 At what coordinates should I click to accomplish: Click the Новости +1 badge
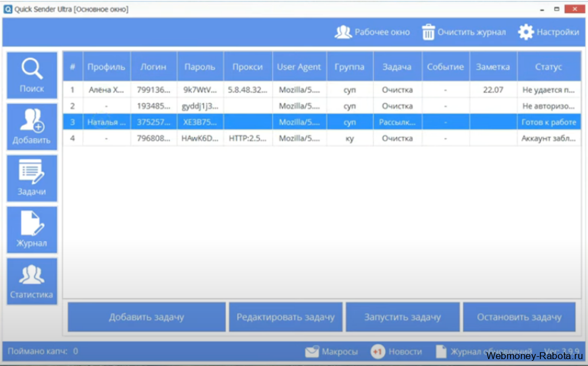[378, 352]
